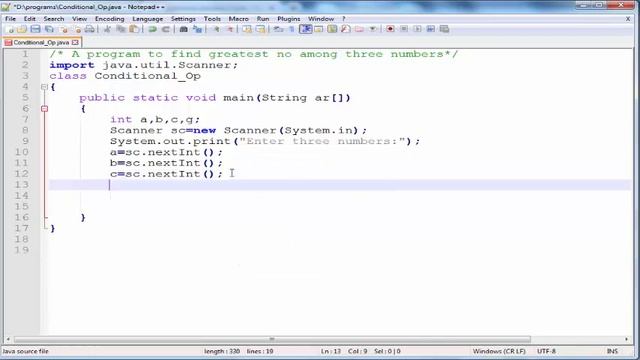This screenshot has width=640, height=360.
Task: Click the 'import java.util.Scanner;' line
Action: click(x=144, y=65)
